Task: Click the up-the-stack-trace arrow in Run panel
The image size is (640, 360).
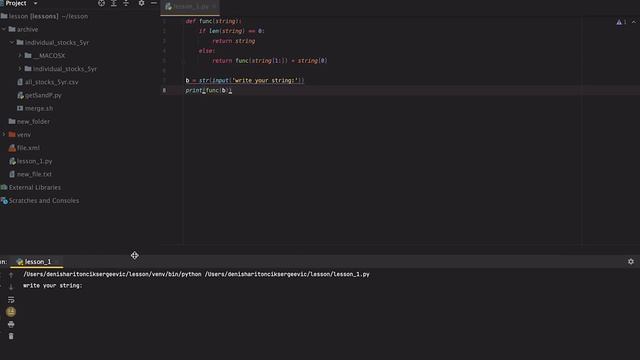Action: pyautogui.click(x=11, y=275)
